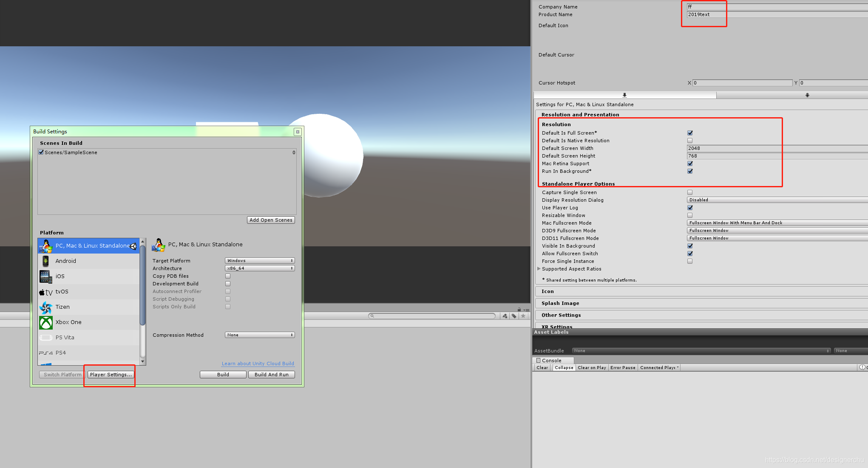Enable the Development Build checkbox
Image resolution: width=868 pixels, height=468 pixels.
(228, 284)
